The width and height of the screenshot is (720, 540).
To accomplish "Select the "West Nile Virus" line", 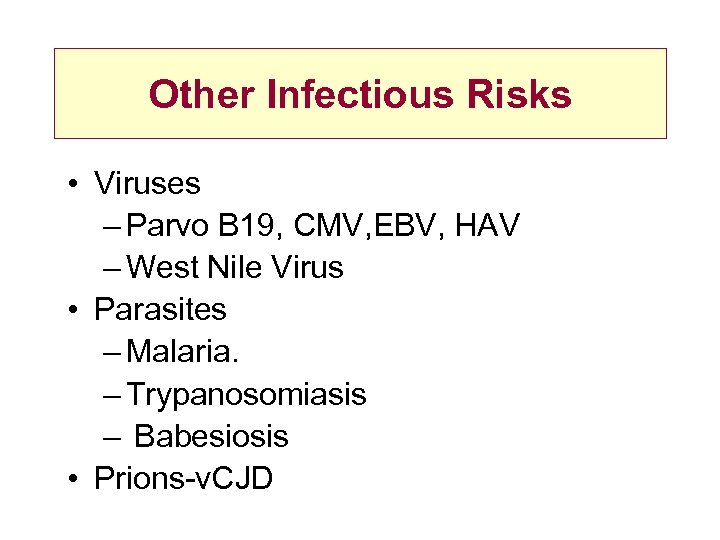I will click(236, 268).
